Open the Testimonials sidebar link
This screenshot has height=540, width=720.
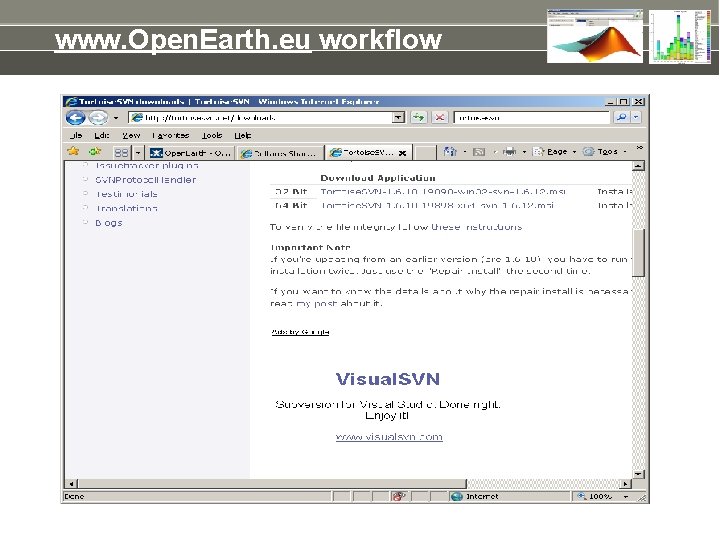[x=126, y=194]
